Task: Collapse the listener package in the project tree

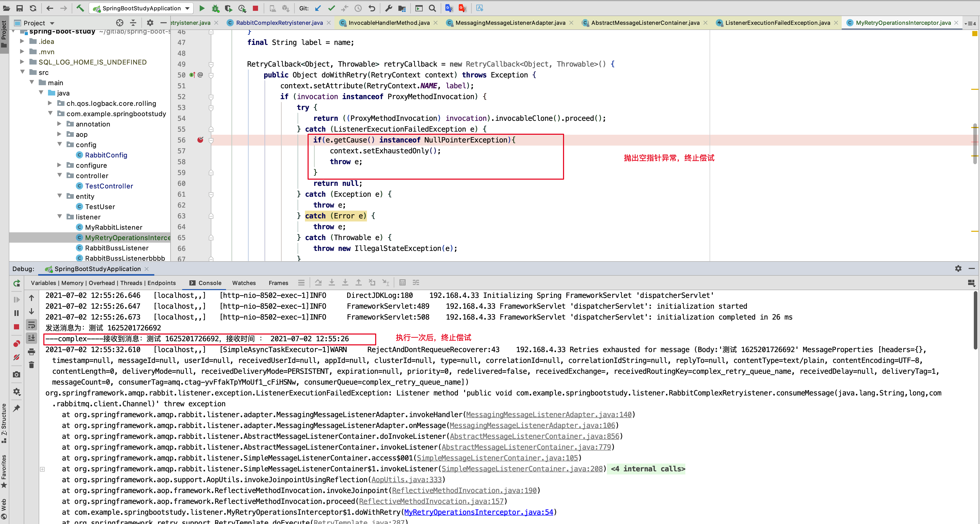Action: (60, 217)
